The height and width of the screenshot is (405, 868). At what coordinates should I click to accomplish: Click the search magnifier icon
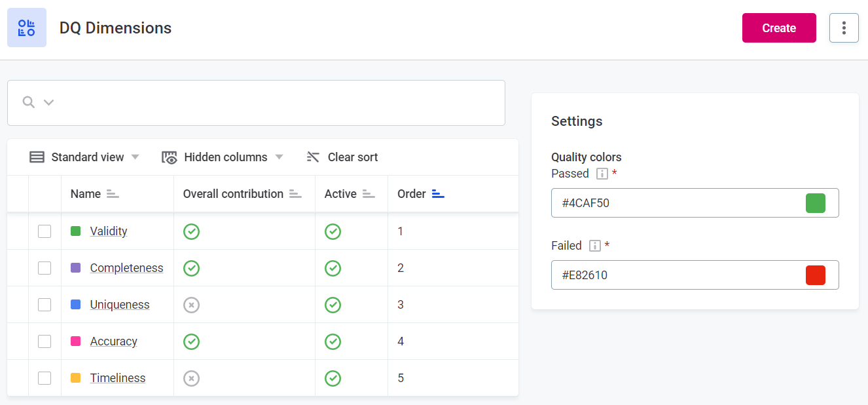coord(28,102)
